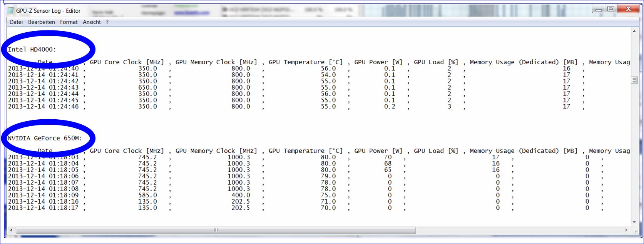Click the vertical scrollbar thumb
Viewport: 644px width, 244px height.
pyautogui.click(x=634, y=80)
